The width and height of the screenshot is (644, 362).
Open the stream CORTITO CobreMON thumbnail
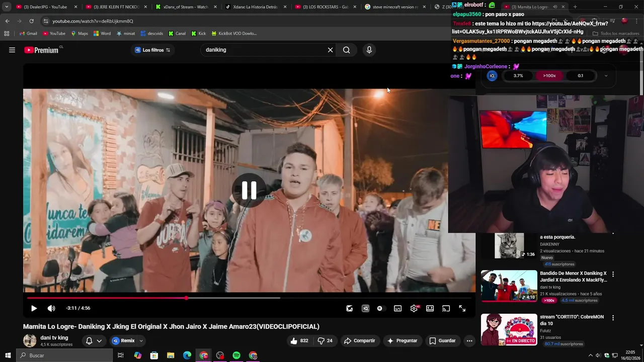[x=509, y=330]
